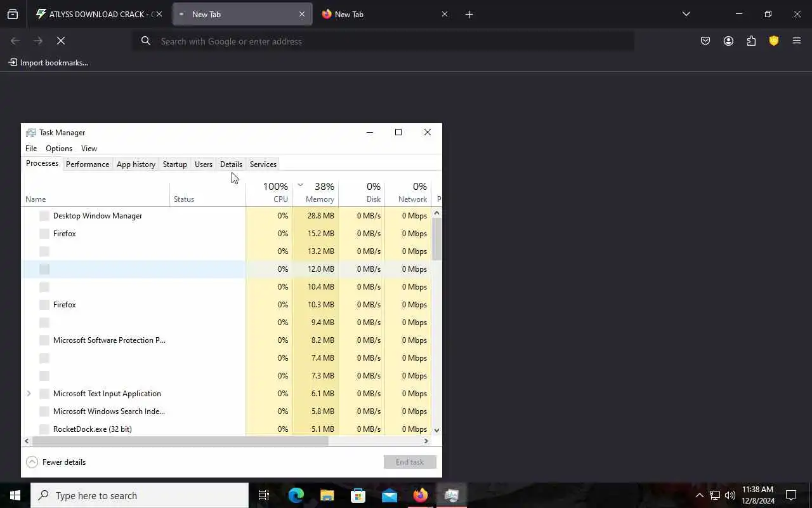
Task: Click vertical scrollbar down arrow in Task Manager
Action: (x=436, y=430)
